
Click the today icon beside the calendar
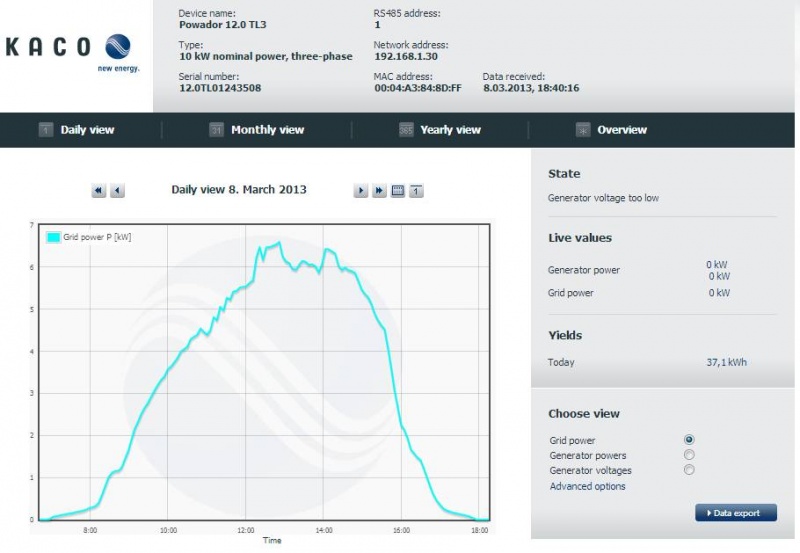point(416,190)
